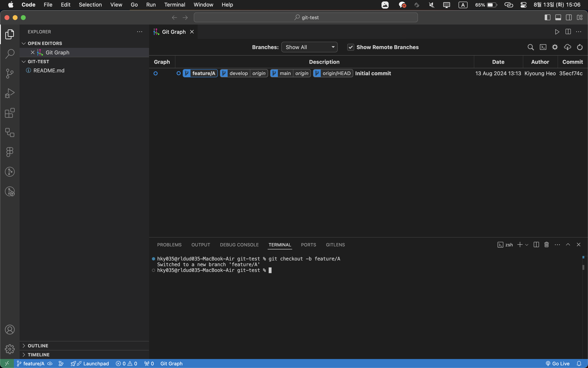This screenshot has height=368, width=588.
Task: Open the Source Control view
Action: (10, 74)
